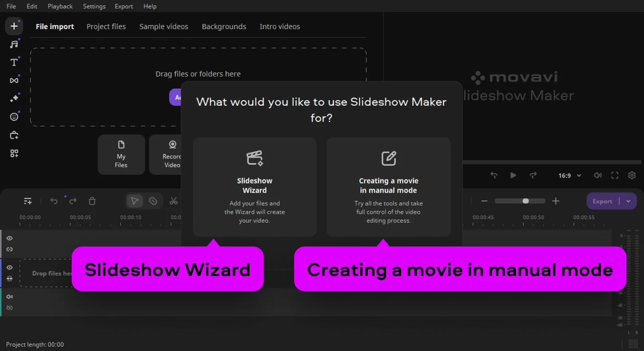Open the 16:9 aspect ratio dropdown
The image size is (644, 351).
coord(570,175)
